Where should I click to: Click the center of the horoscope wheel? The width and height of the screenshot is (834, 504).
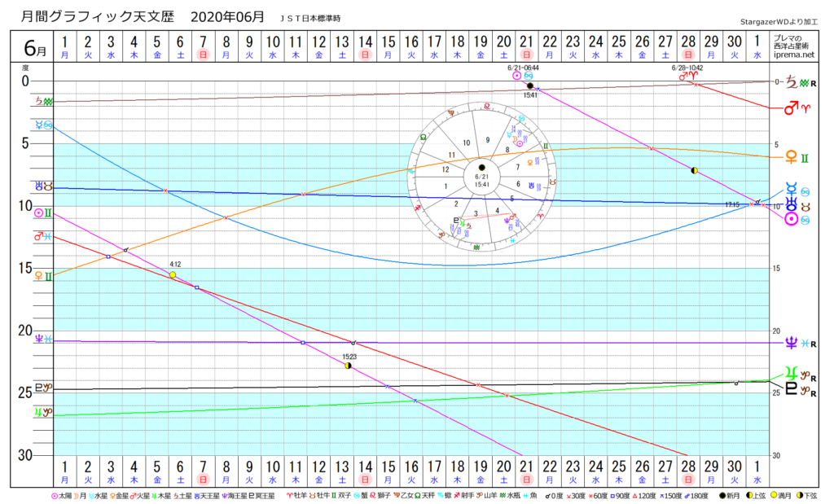[481, 167]
